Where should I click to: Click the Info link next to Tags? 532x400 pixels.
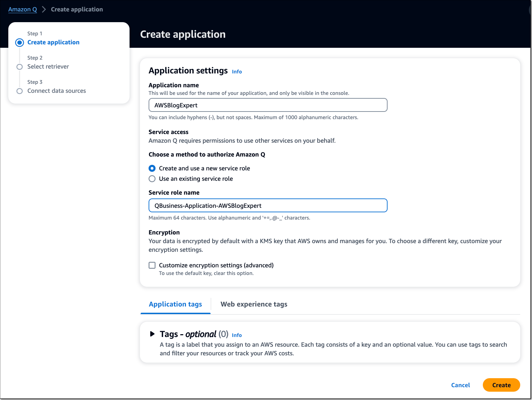point(237,335)
